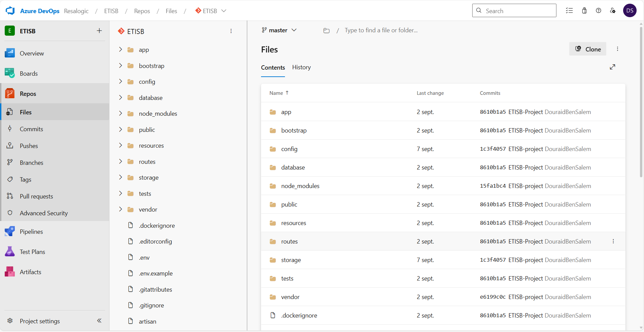Switch to the Contents tab
This screenshot has width=644, height=332.
click(273, 68)
